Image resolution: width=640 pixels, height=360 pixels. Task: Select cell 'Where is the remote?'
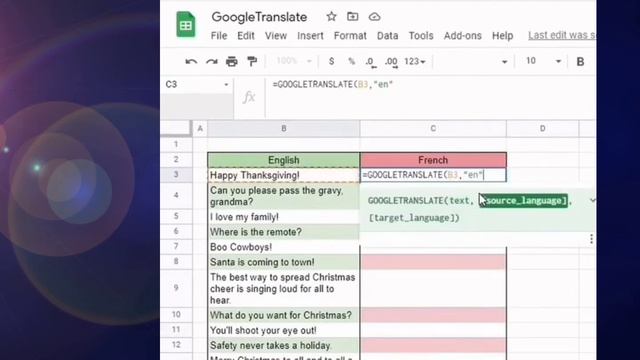point(284,232)
